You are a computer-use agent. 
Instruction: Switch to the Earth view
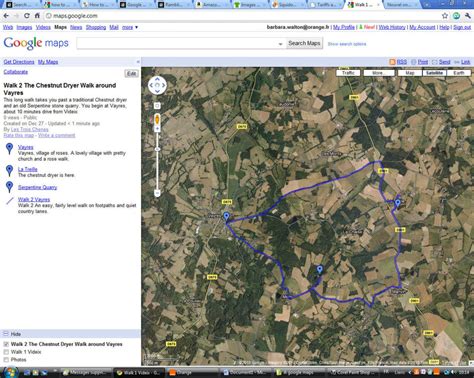[459, 73]
